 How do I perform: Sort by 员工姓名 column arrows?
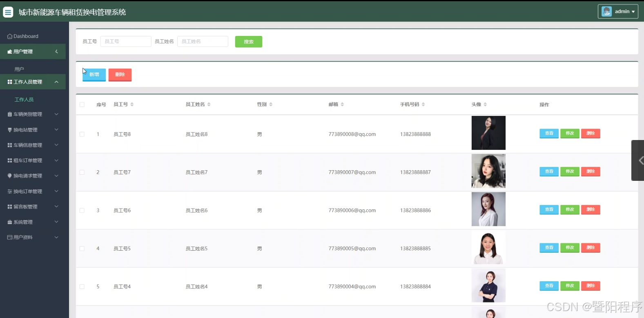[x=209, y=105]
